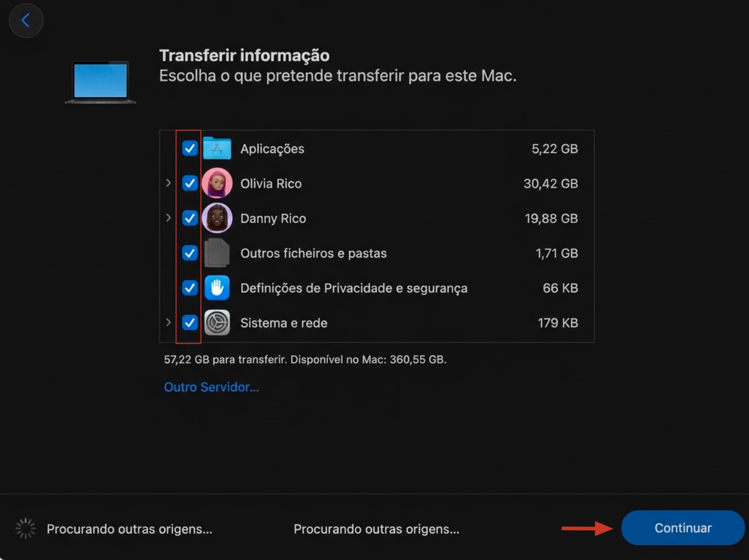Click the Aplicações folder icon
749x560 pixels.
(217, 148)
